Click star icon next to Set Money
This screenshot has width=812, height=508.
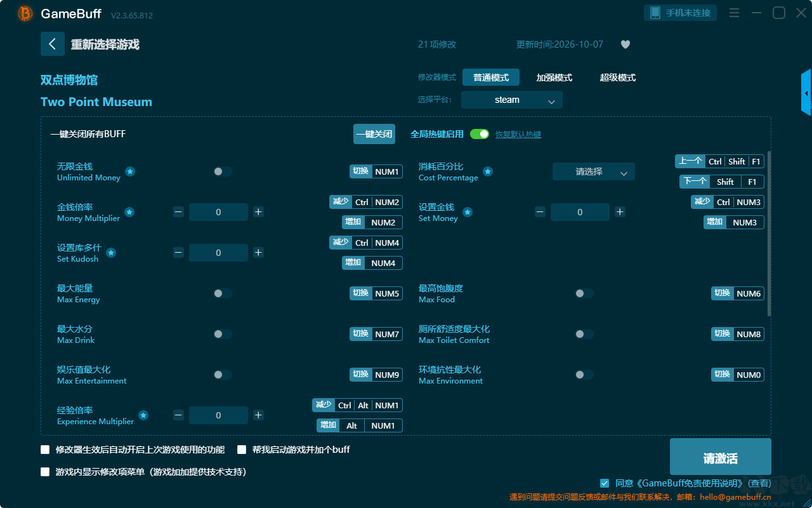(x=468, y=212)
